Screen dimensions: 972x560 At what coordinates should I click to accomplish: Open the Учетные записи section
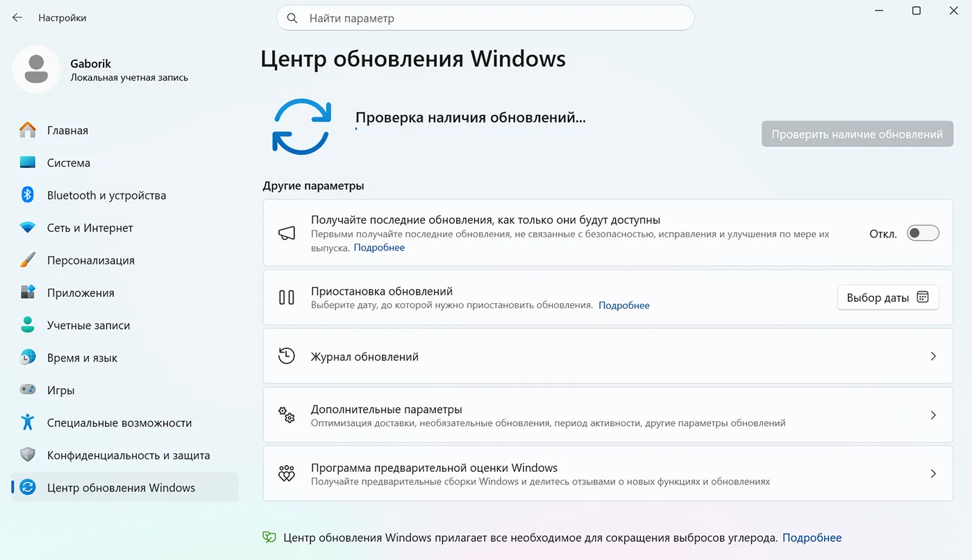pos(125,325)
